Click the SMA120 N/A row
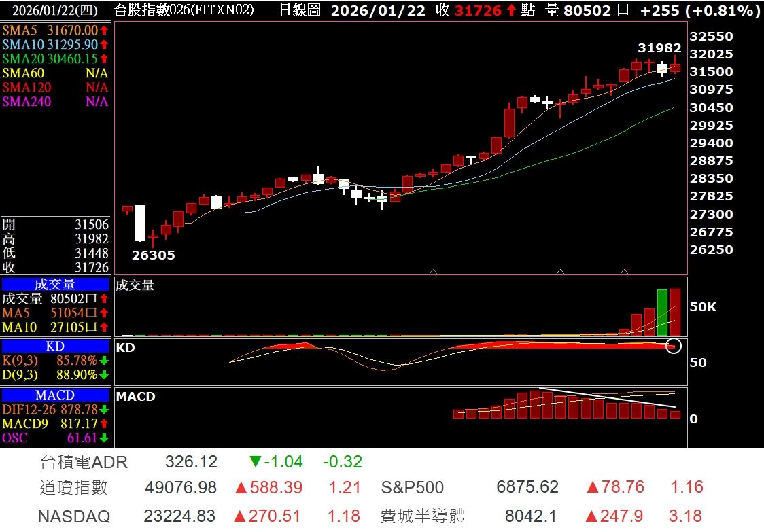This screenshot has height=532, width=764. coord(55,87)
